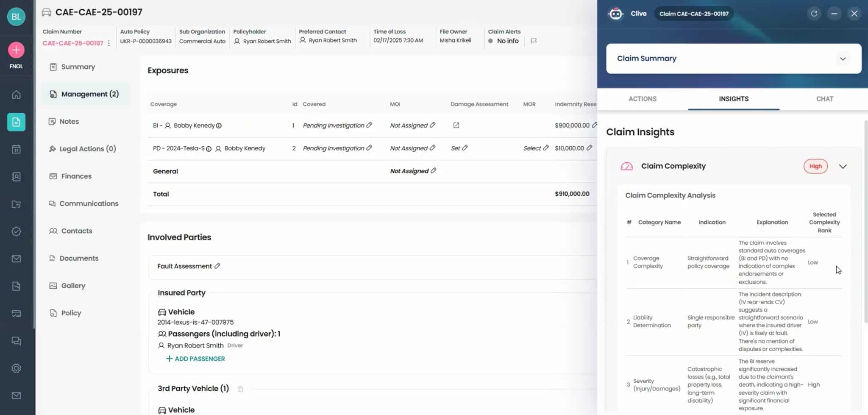
Task: Click the High complexity badge pill
Action: [x=815, y=166]
